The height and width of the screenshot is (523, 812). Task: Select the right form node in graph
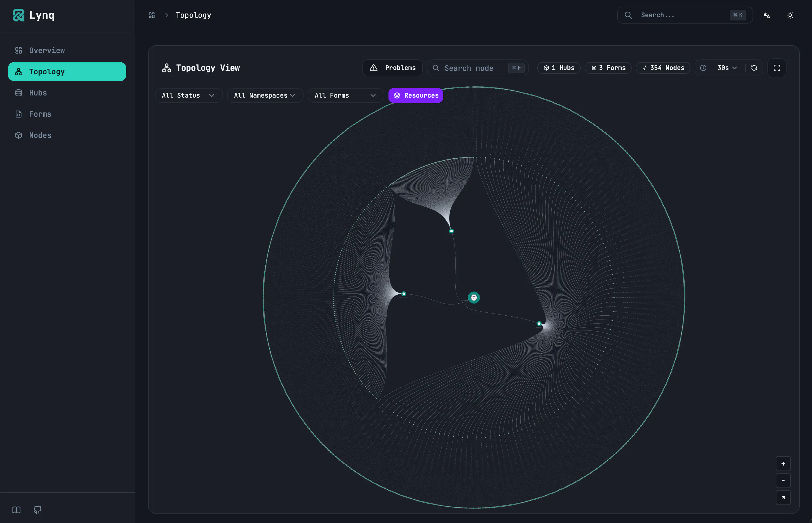tap(539, 324)
